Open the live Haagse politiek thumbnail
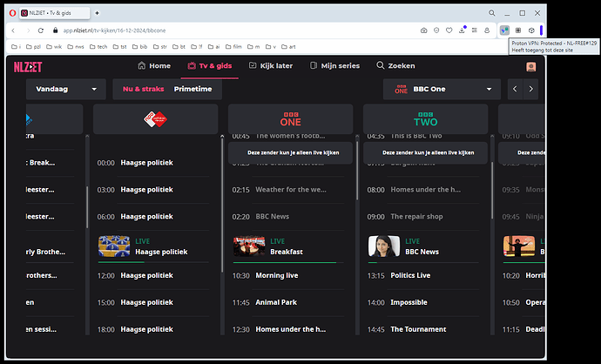 [114, 246]
